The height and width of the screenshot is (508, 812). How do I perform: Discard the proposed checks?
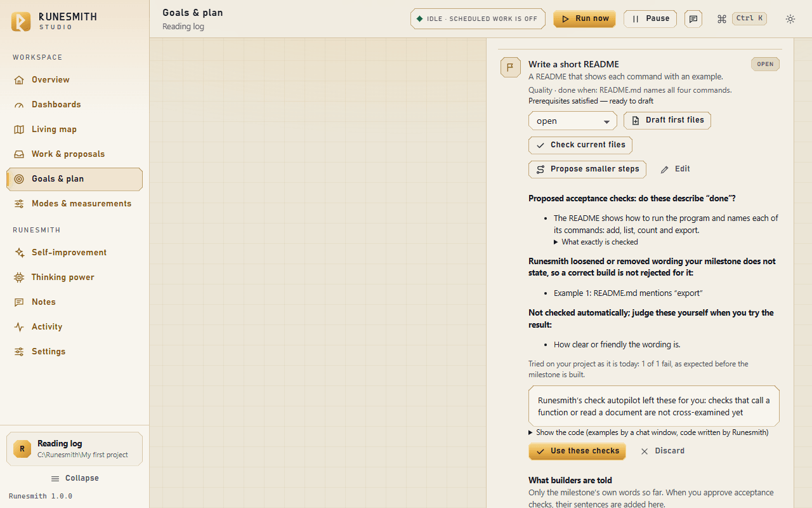click(x=662, y=451)
